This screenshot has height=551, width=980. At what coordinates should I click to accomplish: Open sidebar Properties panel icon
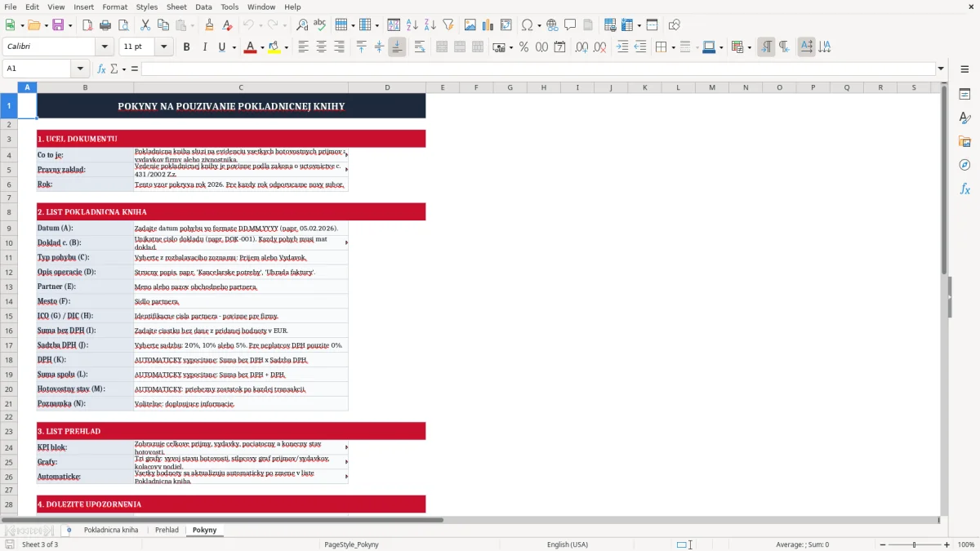[x=964, y=95]
